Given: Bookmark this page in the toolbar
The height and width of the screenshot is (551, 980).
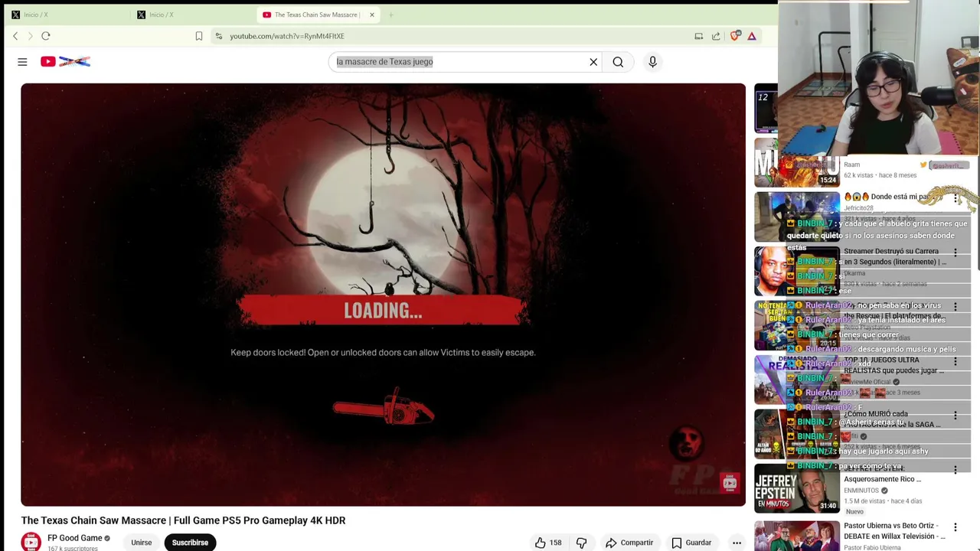Looking at the screenshot, I should (x=199, y=36).
